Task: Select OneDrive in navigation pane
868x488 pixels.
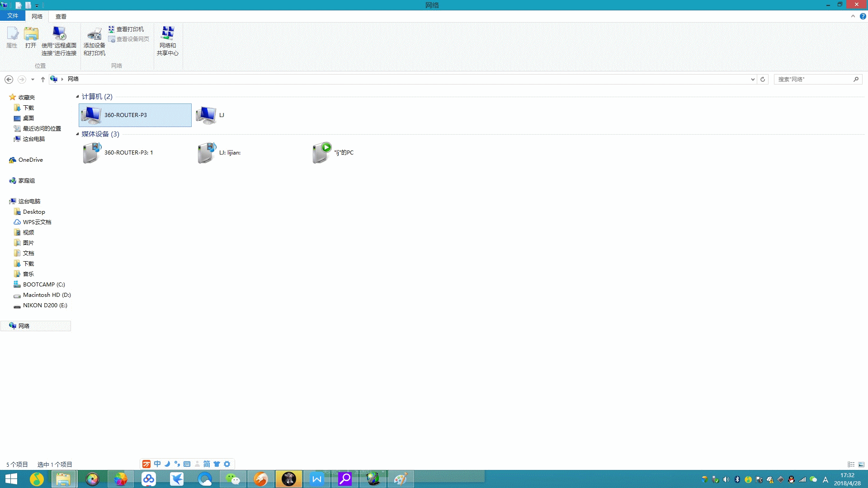Action: coord(30,160)
